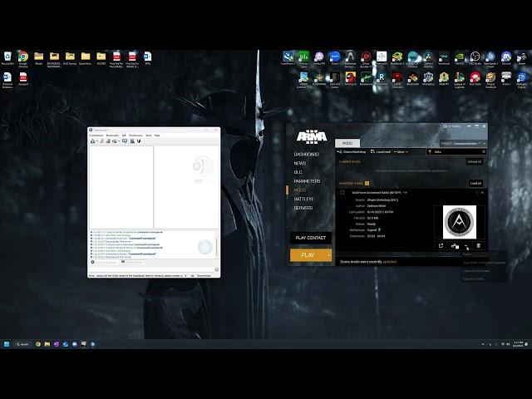Click Windows Start button on taskbar

click(x=7, y=344)
